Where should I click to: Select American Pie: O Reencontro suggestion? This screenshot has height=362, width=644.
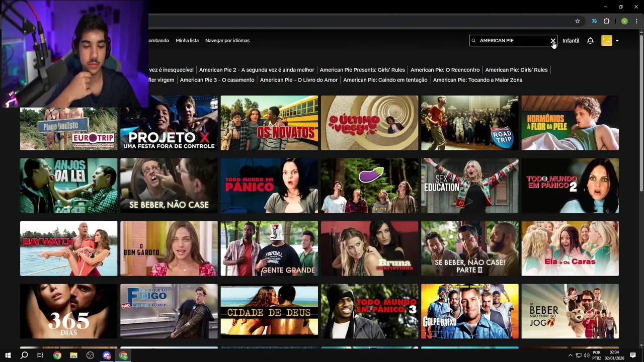445,70
